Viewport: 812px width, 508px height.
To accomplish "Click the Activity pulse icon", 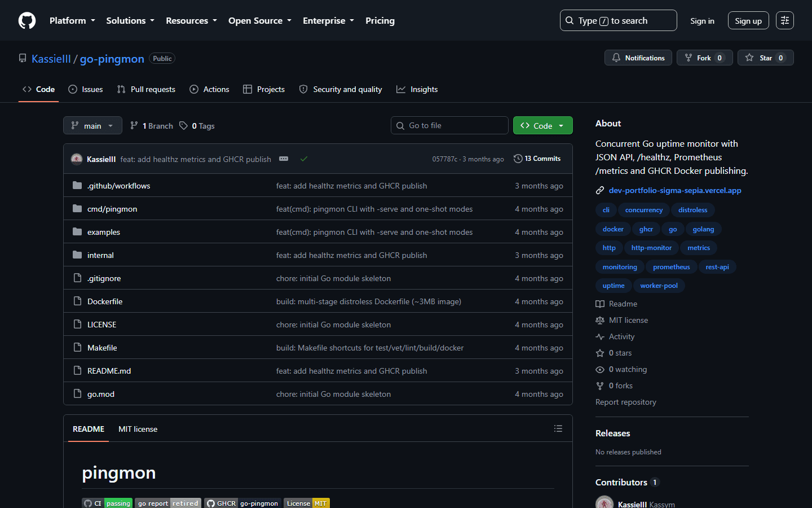I will 600,337.
